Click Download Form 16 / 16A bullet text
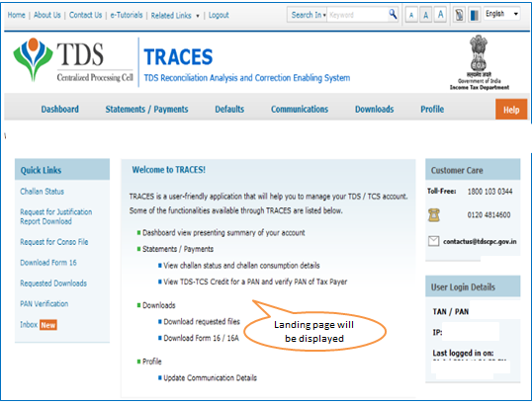The height and width of the screenshot is (405, 532). point(201,338)
